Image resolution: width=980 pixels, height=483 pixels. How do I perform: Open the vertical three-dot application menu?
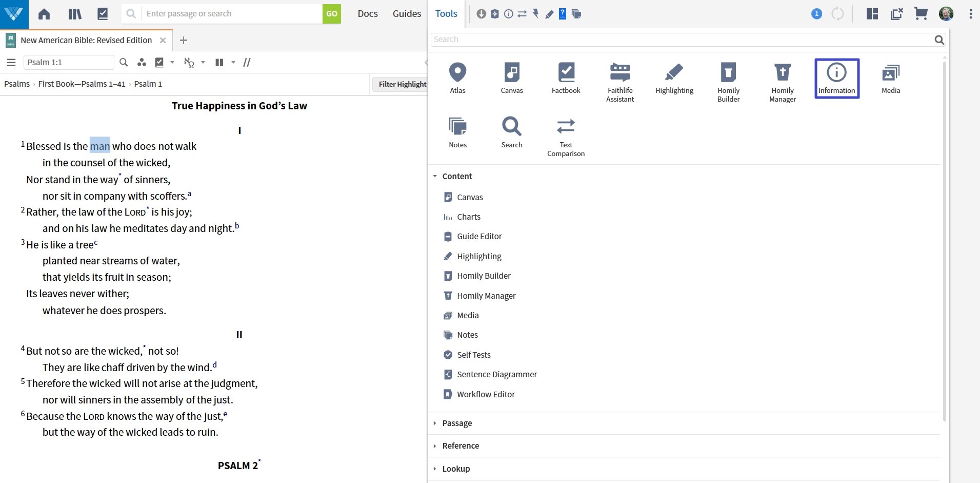[970, 14]
